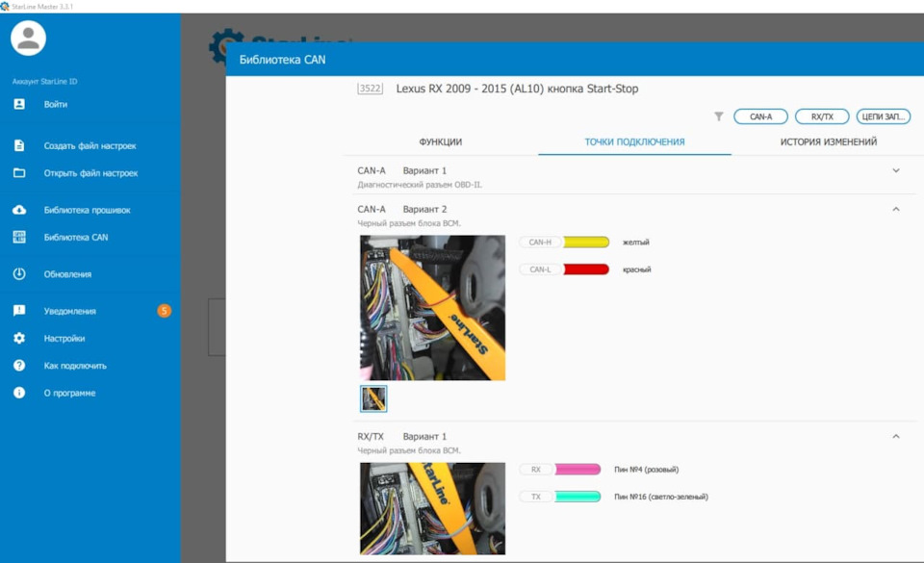
Task: Click the Создать файл настроек document icon
Action: [x=19, y=145]
